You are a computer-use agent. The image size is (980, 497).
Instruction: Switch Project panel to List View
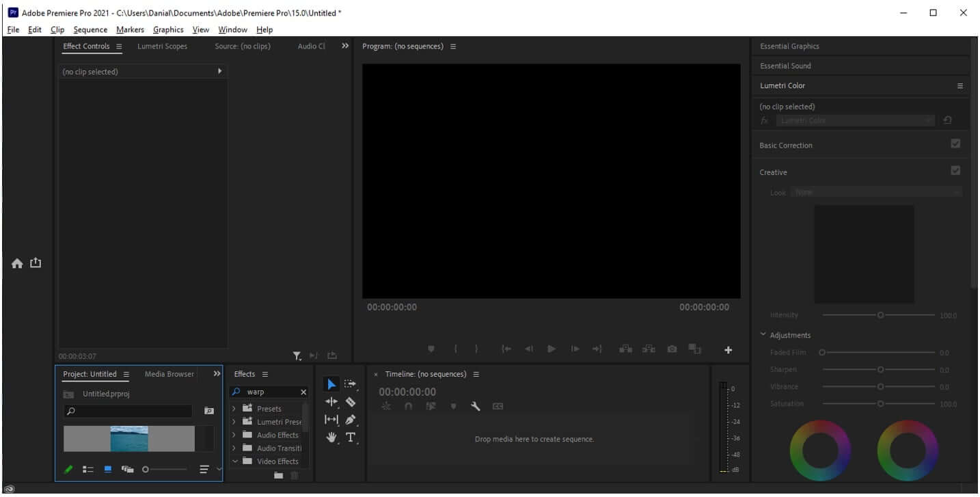[x=87, y=470]
